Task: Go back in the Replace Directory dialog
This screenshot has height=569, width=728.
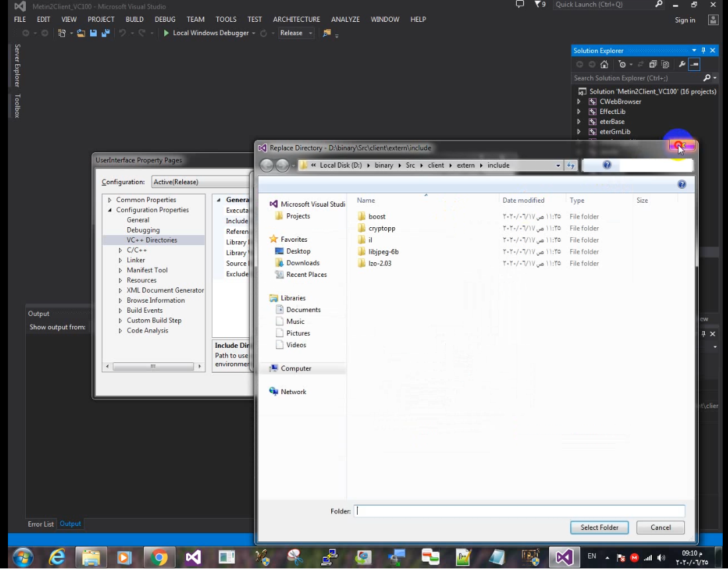Action: (x=266, y=165)
